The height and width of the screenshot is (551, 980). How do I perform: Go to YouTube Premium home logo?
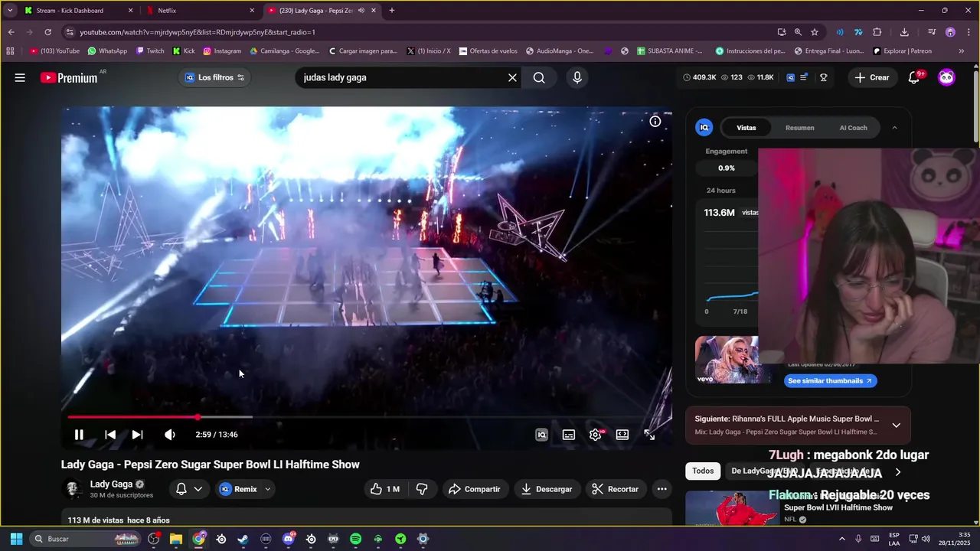click(x=69, y=77)
